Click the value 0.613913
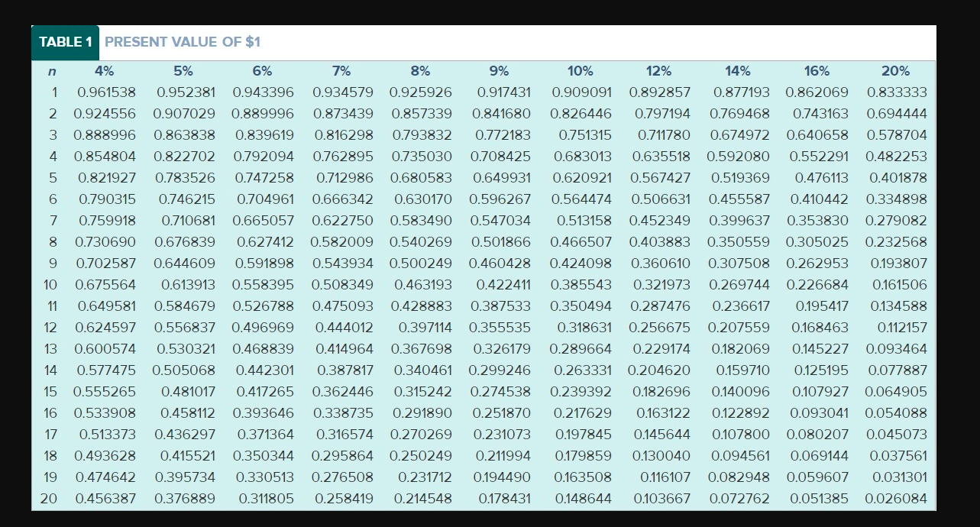Image resolution: width=980 pixels, height=527 pixels. click(188, 285)
